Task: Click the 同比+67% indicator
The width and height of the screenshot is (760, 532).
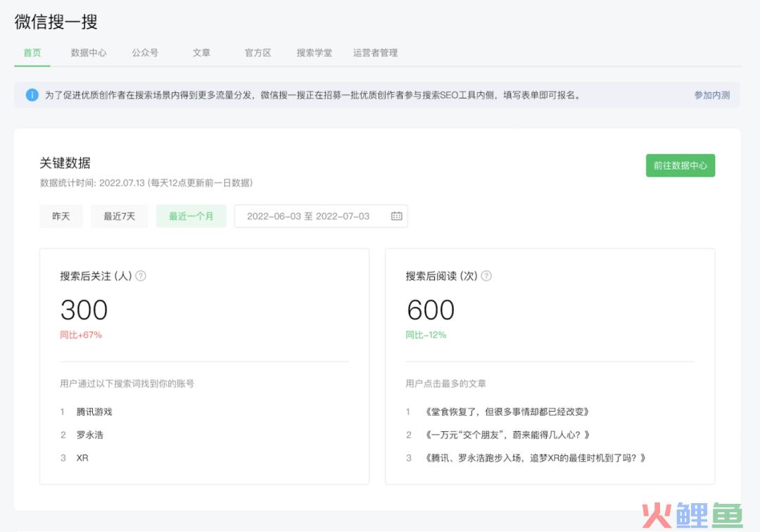Action: pyautogui.click(x=81, y=335)
